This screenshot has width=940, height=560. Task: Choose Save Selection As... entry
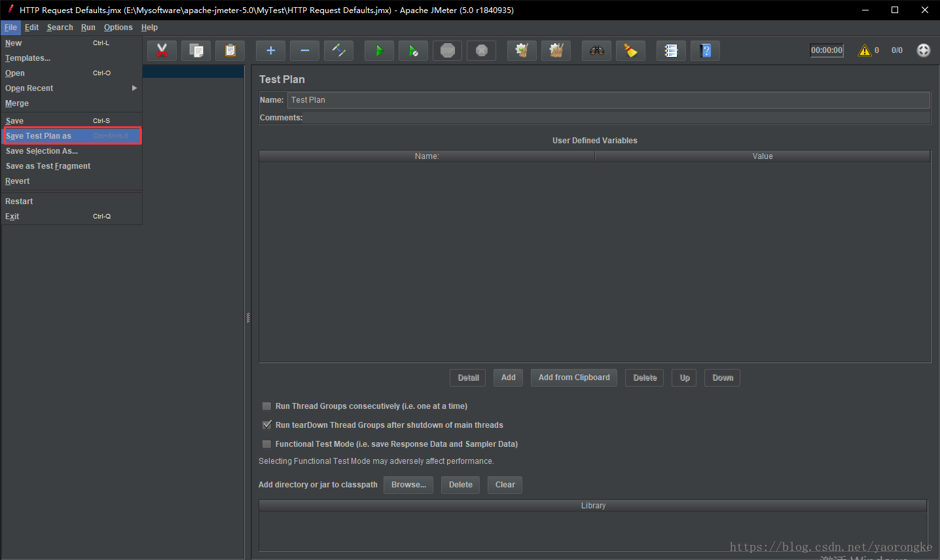coord(72,151)
